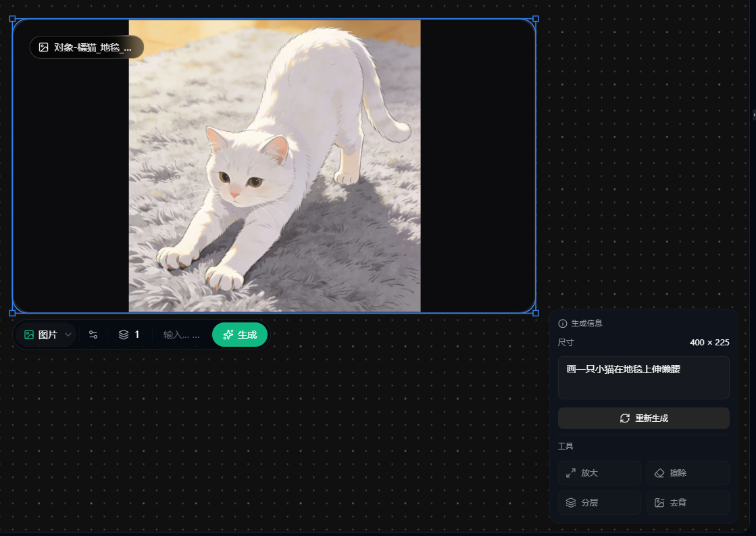Click the image icon on the object label
The width and height of the screenshot is (756, 536).
pos(43,47)
